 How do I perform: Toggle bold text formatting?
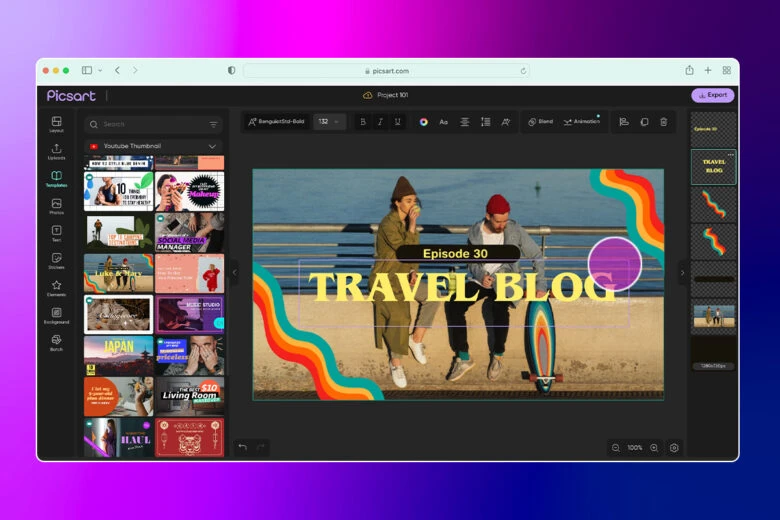pos(362,122)
